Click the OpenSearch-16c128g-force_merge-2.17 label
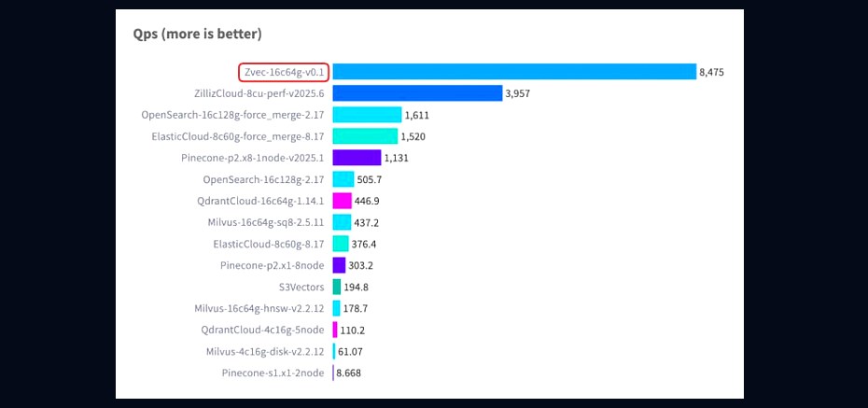 tap(233, 115)
